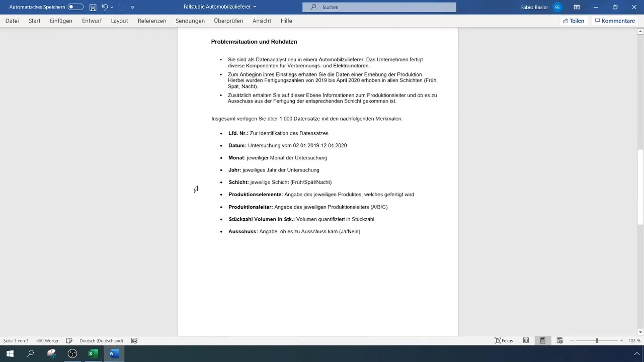The image size is (644, 362).
Task: Click the zoom in plus button
Action: click(x=621, y=340)
